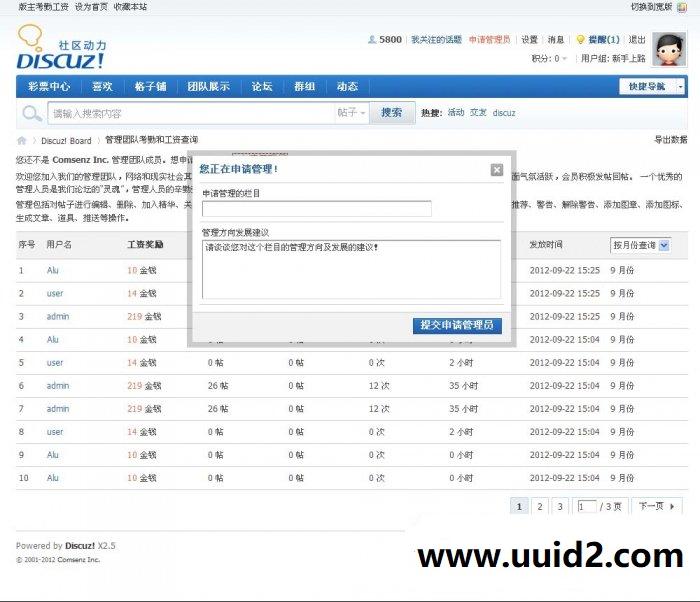The height and width of the screenshot is (602, 700).
Task: Open the 帖子 search type dropdown
Action: (x=351, y=113)
